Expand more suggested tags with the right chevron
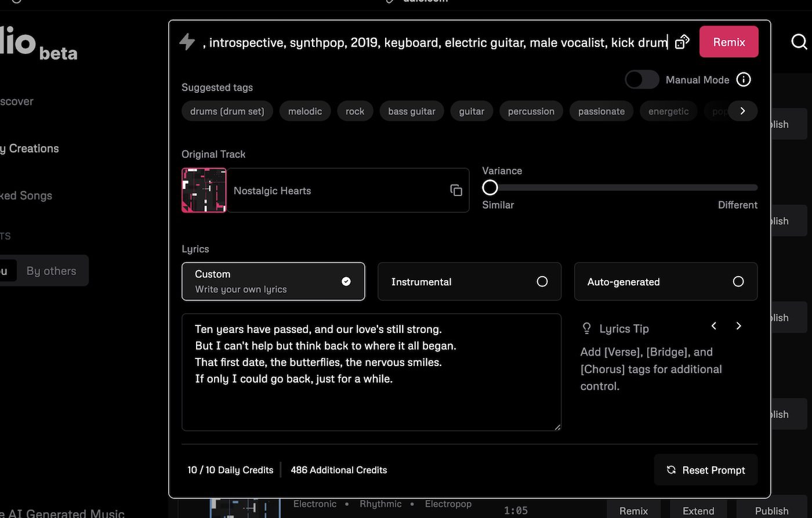Screen dimensions: 812x518 [744, 111]
